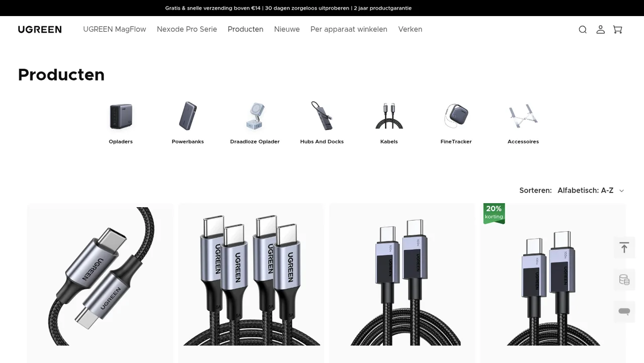Screen dimensions: 644x363
Task: Open UGREEN MagFlow menu
Action: pyautogui.click(x=115, y=29)
